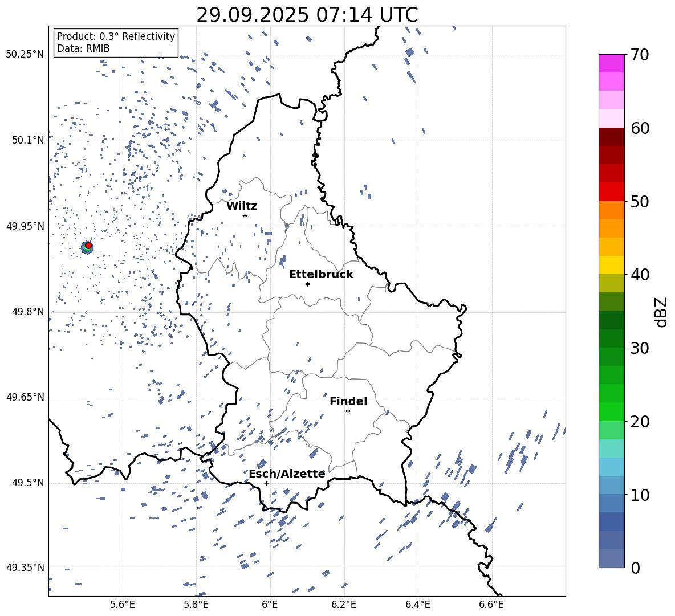Image resolution: width=675 pixels, height=616 pixels.
Task: Click the Wiltz station cross marker
Action: [245, 215]
